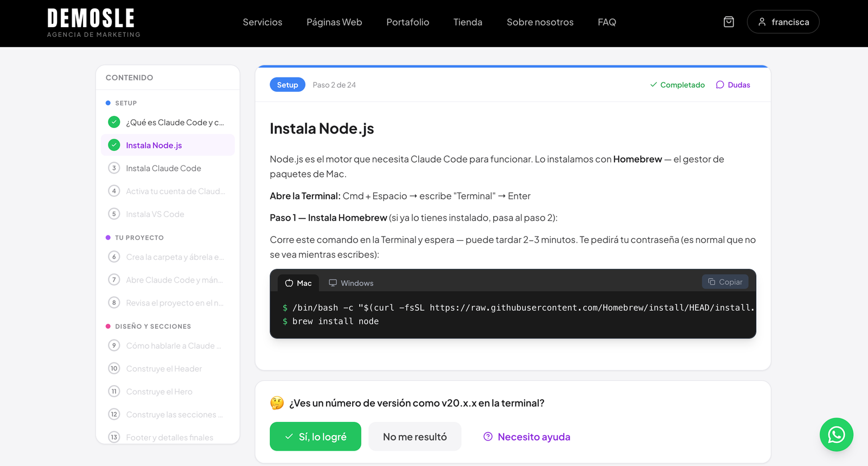Go to Páginas Web in navigation

(334, 22)
